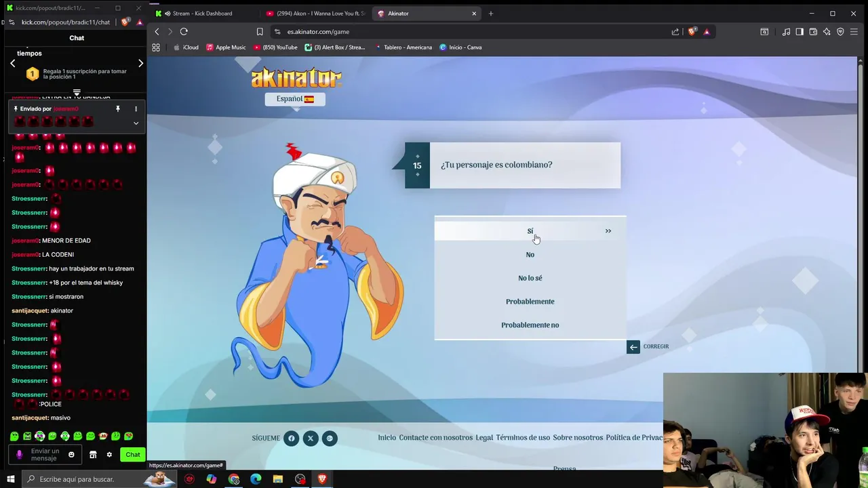Switch to Stream - Kick Dashboard tab
This screenshot has width=868, height=488.
pos(203,14)
